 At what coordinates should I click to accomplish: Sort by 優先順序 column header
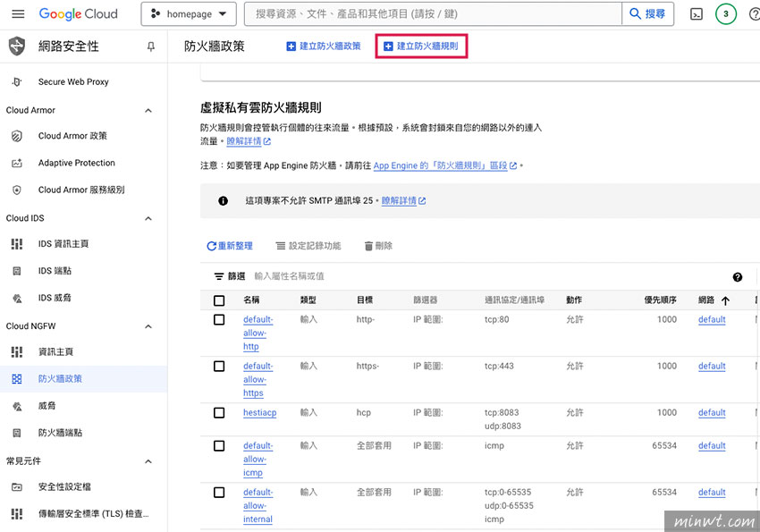coord(660,300)
